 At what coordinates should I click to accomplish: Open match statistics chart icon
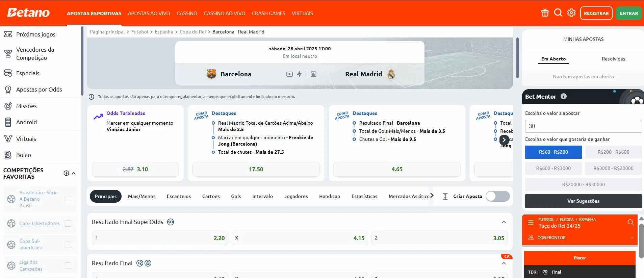[x=313, y=74]
